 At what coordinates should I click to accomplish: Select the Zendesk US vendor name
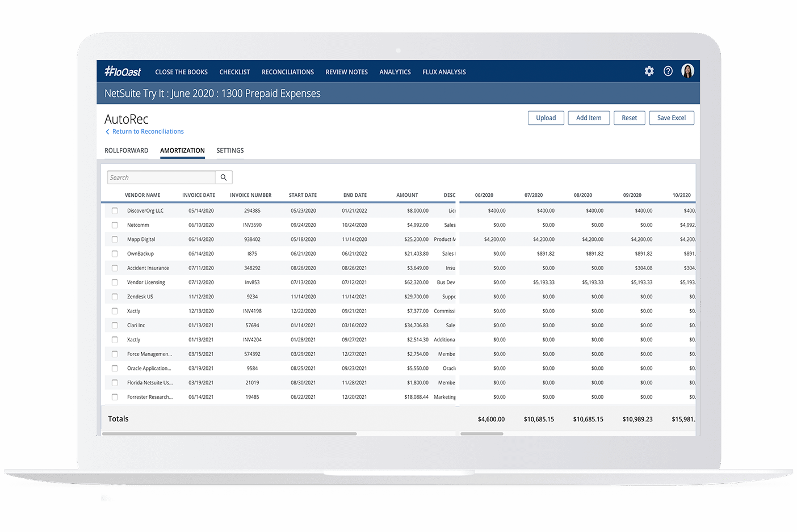140,297
